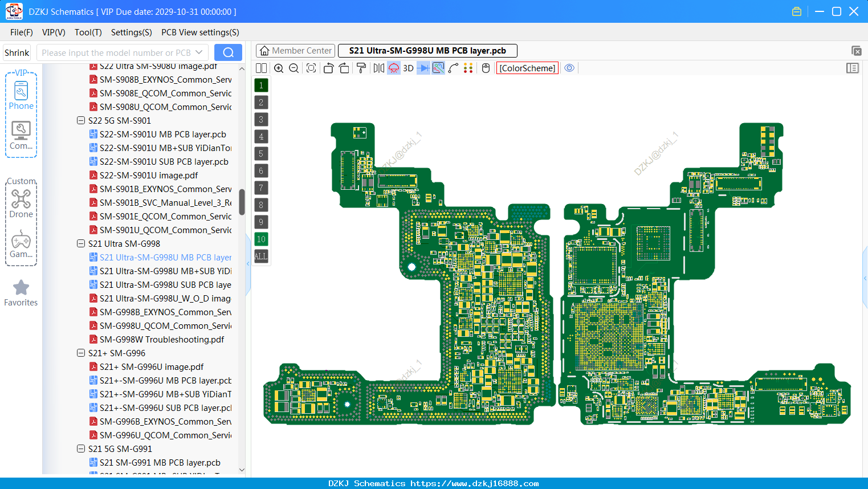The height and width of the screenshot is (489, 868).
Task: Select PCB layer 10
Action: 261,239
